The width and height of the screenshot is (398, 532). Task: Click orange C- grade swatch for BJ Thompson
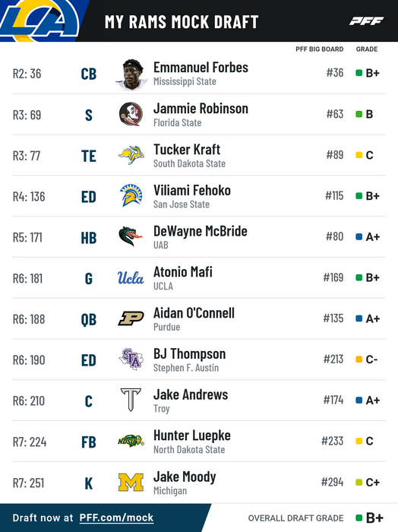point(359,359)
